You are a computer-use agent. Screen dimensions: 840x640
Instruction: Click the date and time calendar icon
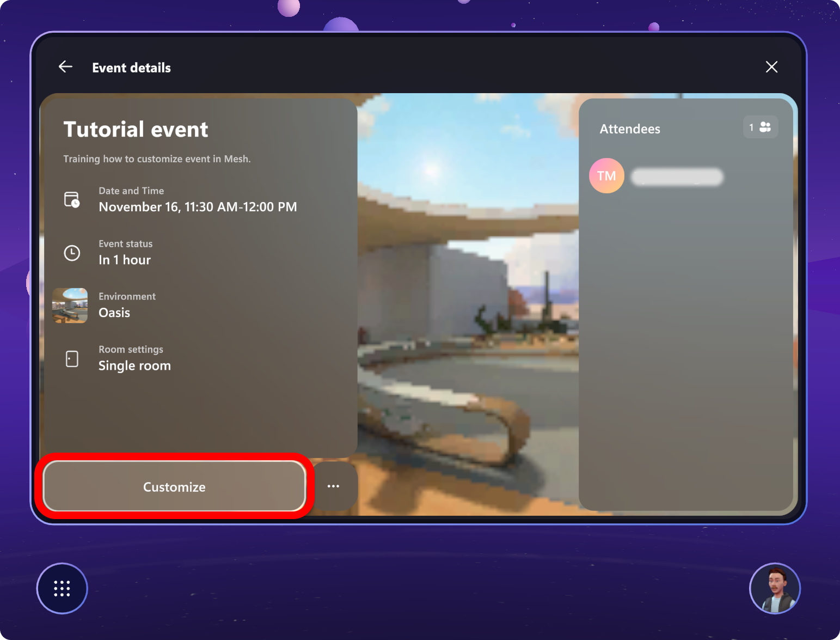pyautogui.click(x=71, y=199)
